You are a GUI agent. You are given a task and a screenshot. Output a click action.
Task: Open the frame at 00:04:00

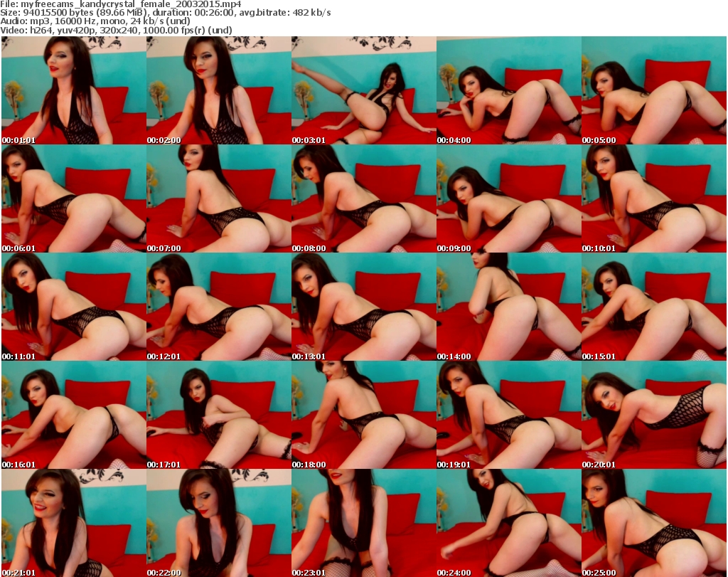(x=509, y=90)
